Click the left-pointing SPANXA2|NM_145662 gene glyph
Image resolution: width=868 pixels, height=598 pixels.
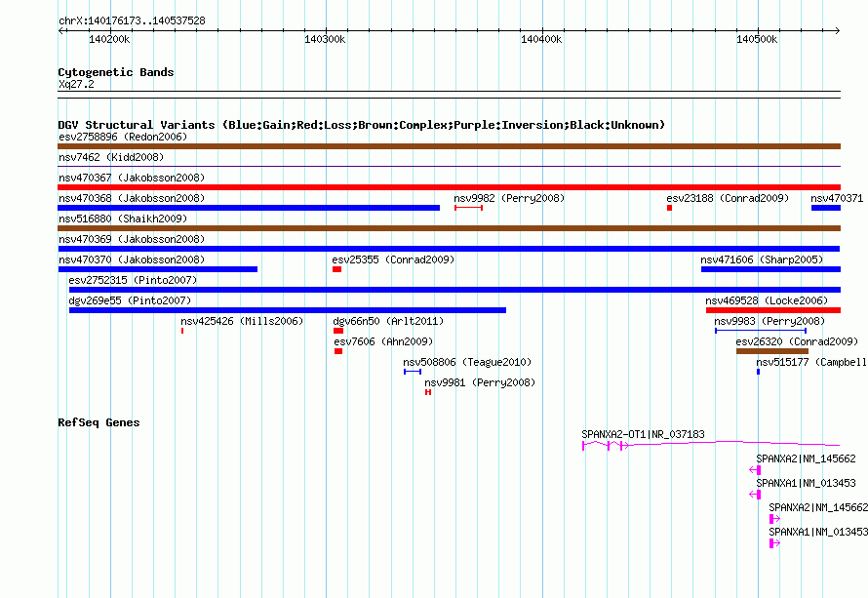click(x=755, y=470)
